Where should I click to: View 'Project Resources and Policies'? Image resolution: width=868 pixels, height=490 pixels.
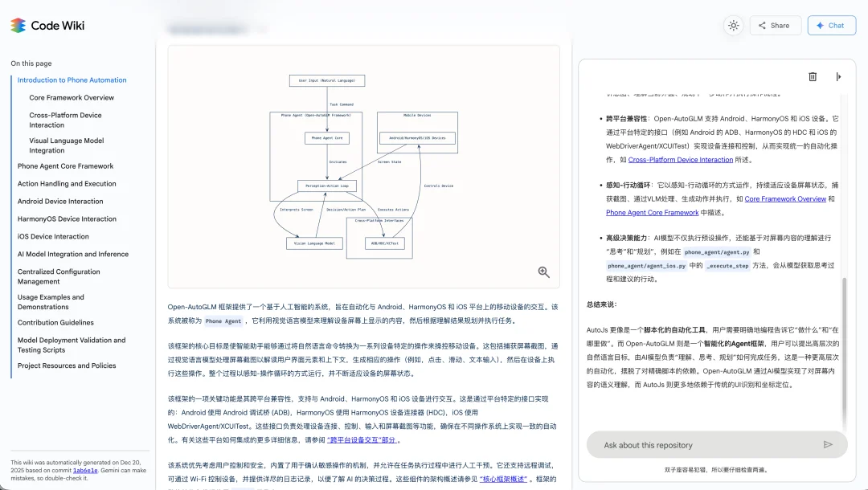[69, 365]
